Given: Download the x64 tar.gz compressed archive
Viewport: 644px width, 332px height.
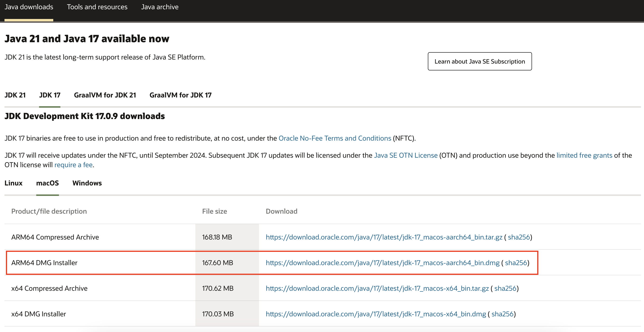Looking at the screenshot, I should pyautogui.click(x=377, y=288).
